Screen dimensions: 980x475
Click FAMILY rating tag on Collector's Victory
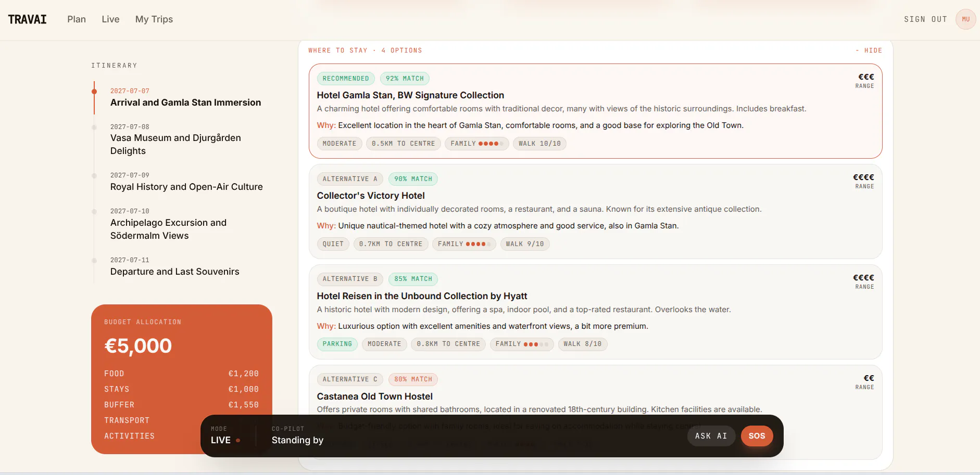[x=464, y=244]
